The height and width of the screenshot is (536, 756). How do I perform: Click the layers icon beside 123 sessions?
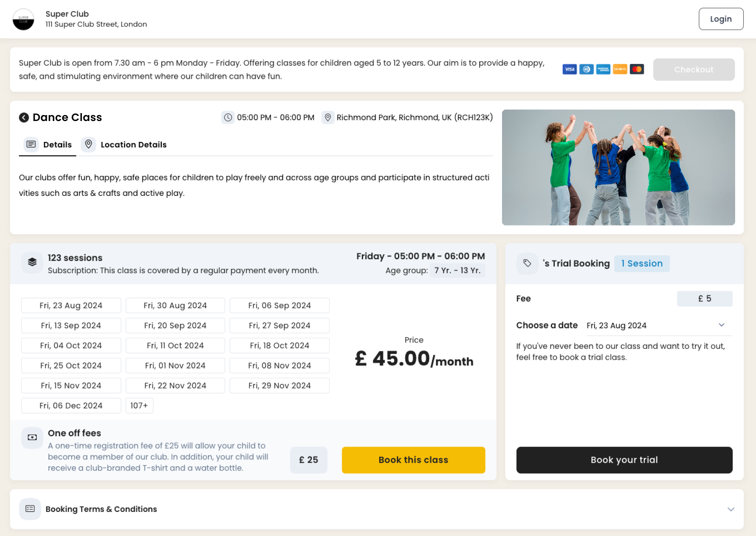click(32, 262)
